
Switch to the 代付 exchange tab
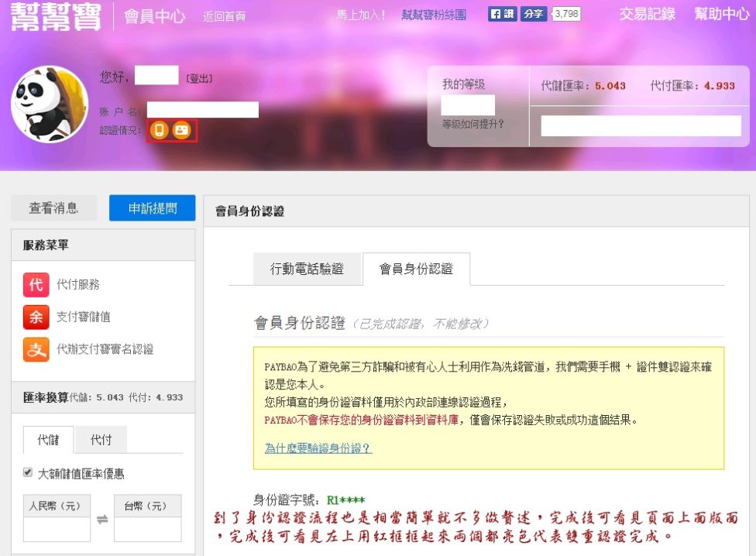pos(101,440)
